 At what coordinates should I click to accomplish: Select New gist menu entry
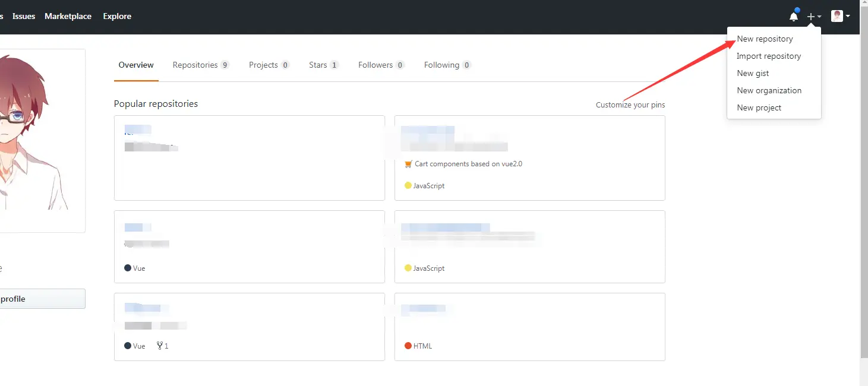click(x=753, y=73)
